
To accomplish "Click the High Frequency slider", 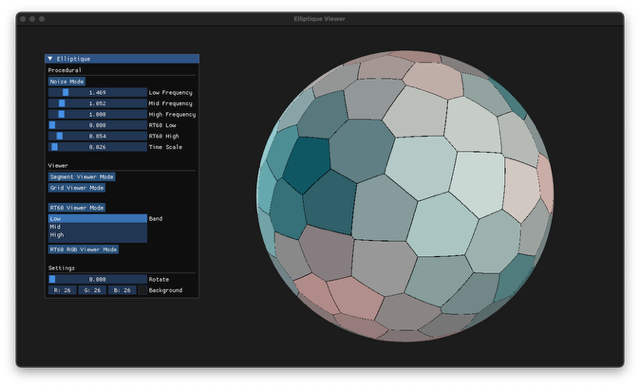I will coord(98,114).
